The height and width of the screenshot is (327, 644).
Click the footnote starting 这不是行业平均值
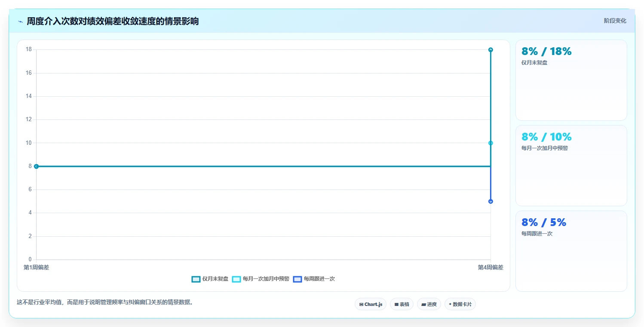[x=105, y=302]
